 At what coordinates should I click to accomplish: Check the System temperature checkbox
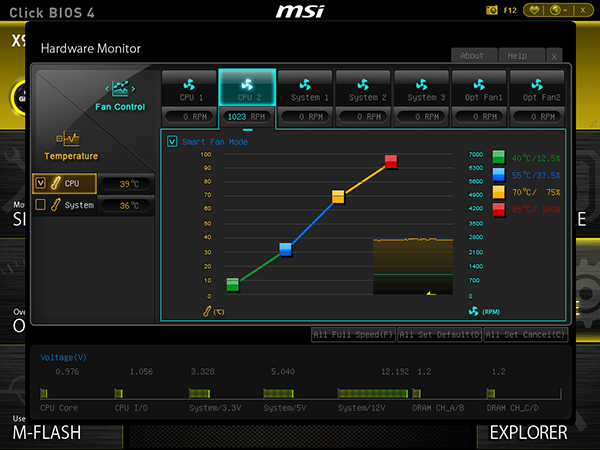(x=41, y=205)
